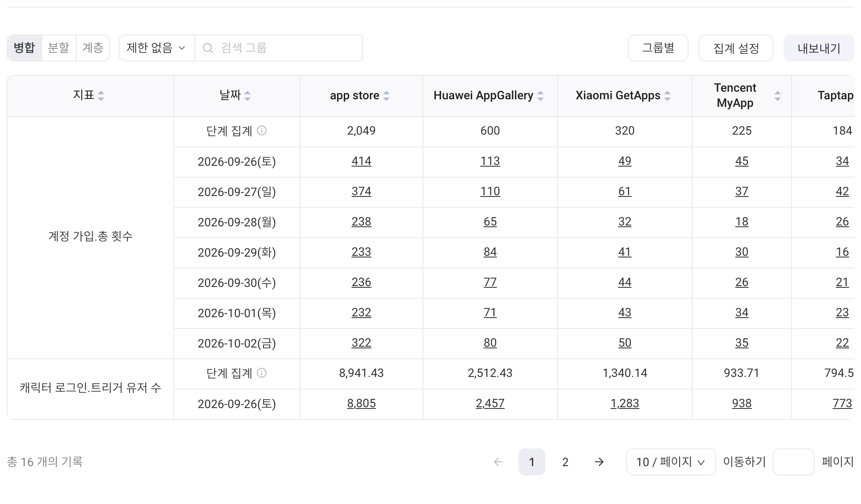Screen dimensions: 861x504
Task: Go to page 2
Action: click(x=566, y=462)
